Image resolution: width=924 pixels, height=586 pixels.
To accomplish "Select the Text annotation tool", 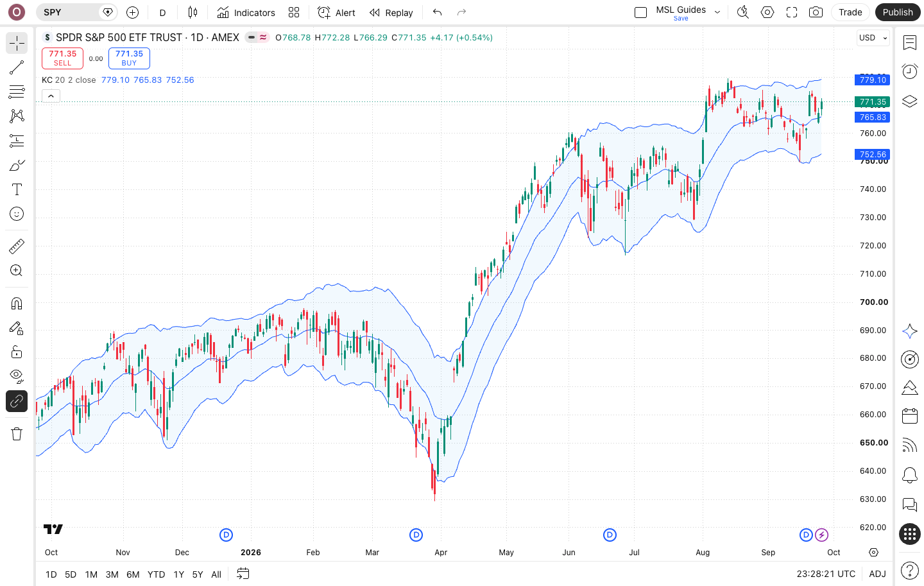I will point(17,189).
